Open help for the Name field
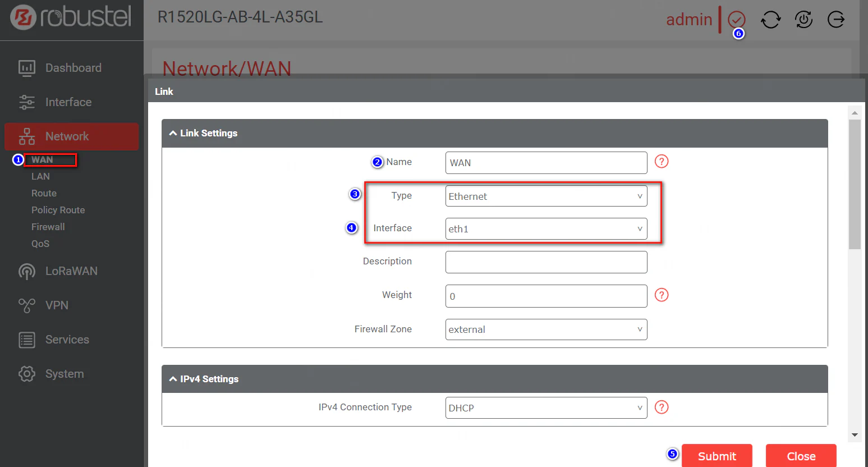This screenshot has width=868, height=467. (662, 162)
